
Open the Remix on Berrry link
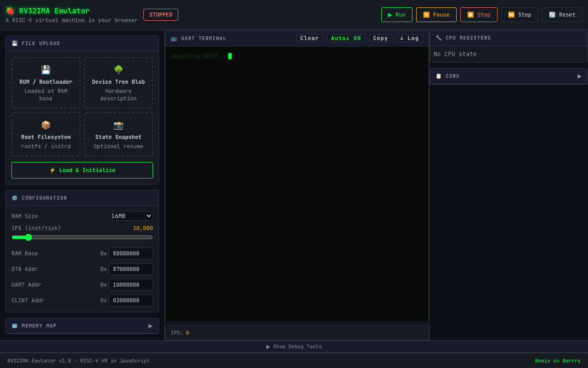click(558, 361)
